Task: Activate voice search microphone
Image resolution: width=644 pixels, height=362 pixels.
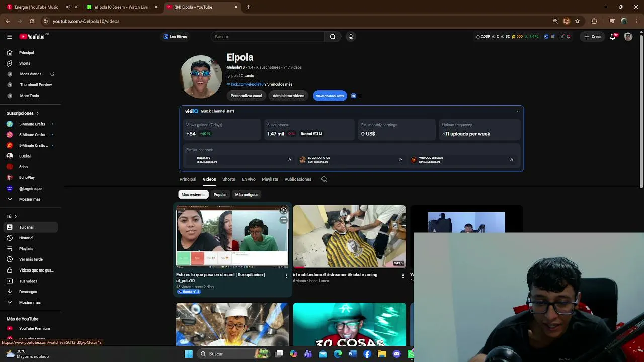Action: 351,37
